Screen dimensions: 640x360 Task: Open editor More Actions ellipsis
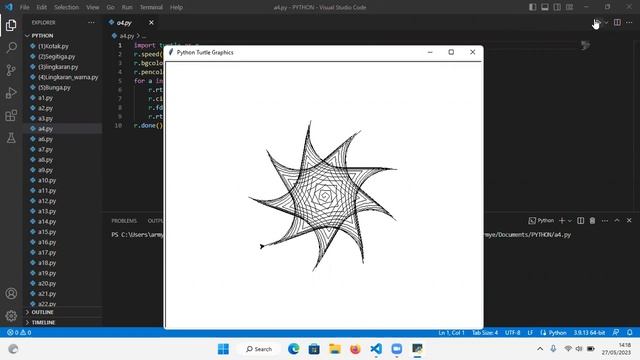click(629, 22)
